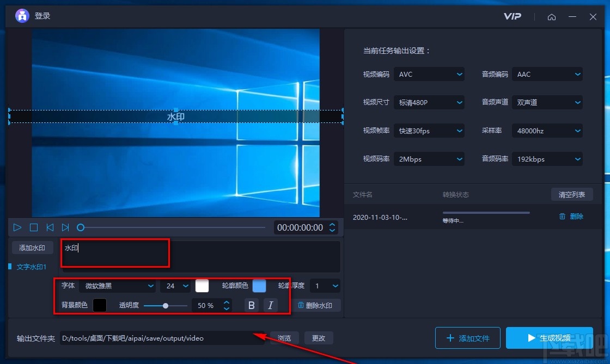
Task: Toggle italic formatting for watermark text
Action: [x=271, y=305]
